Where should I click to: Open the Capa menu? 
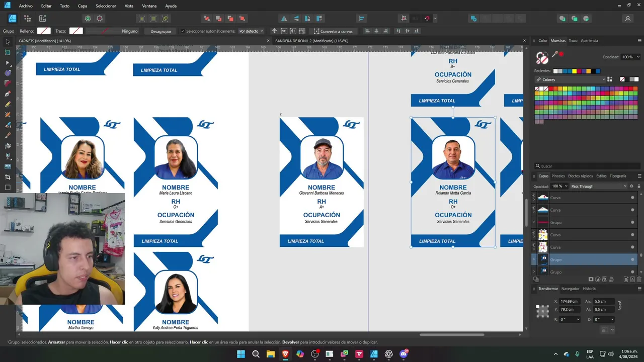click(83, 6)
